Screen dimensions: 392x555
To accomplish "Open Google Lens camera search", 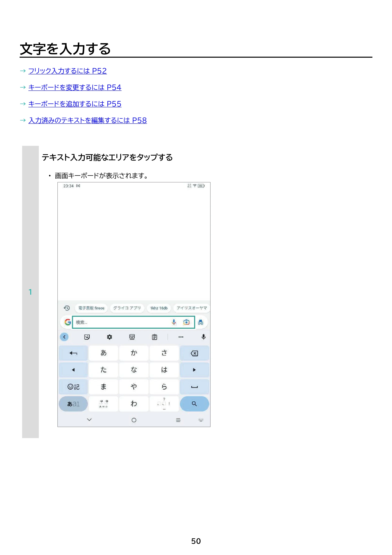I will point(186,322).
